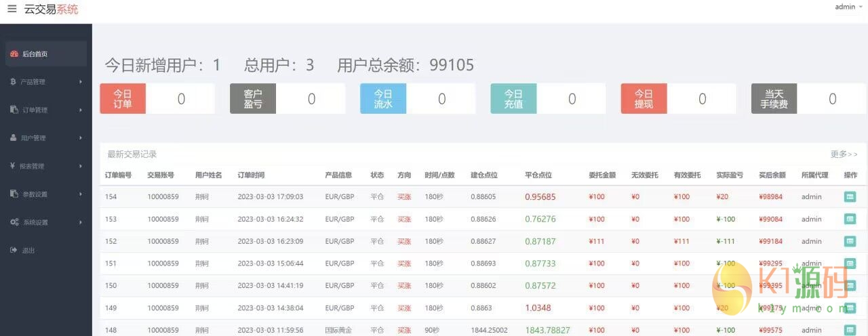
Task: Expand the 用户管理 submenu arrow
Action: coord(81,138)
